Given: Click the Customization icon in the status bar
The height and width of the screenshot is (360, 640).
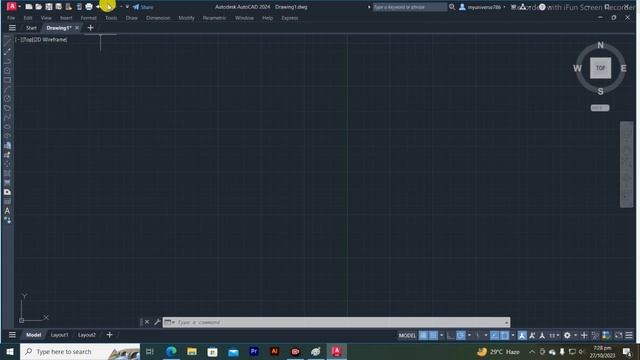Looking at the screenshot, I should [x=629, y=336].
